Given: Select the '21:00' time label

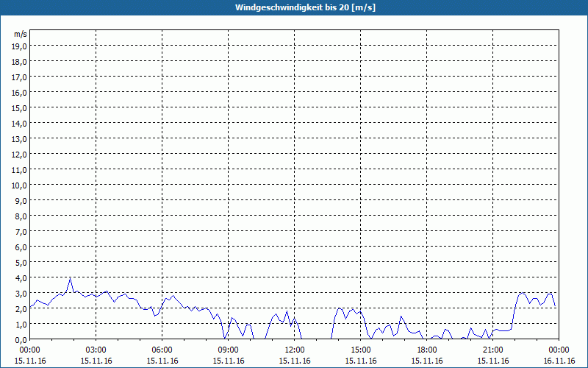Looking at the screenshot, I should coord(492,350).
